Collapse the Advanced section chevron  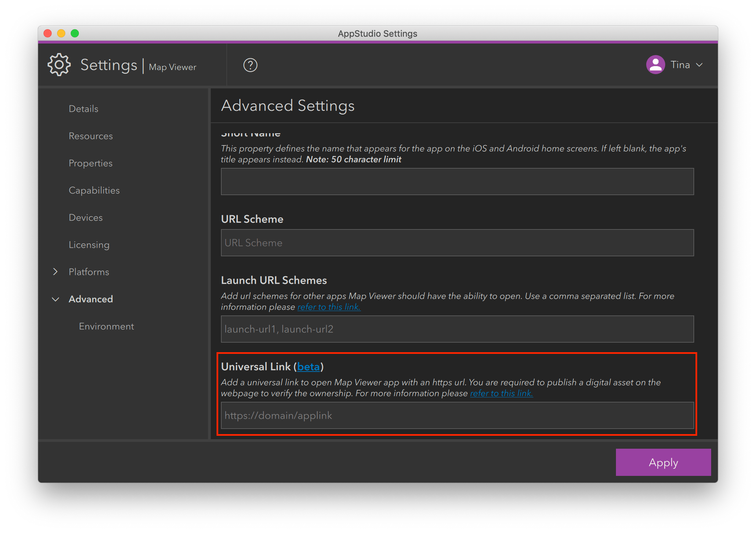pyautogui.click(x=55, y=299)
